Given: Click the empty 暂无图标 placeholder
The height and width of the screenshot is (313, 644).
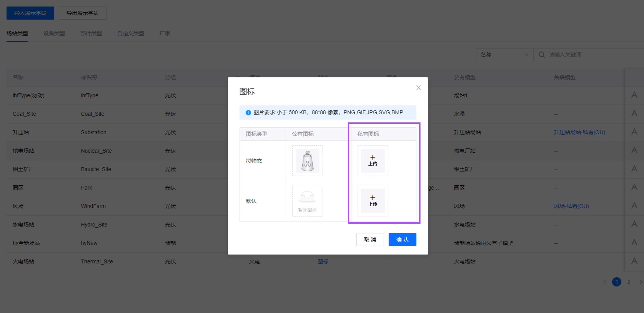Looking at the screenshot, I should click(x=307, y=201).
